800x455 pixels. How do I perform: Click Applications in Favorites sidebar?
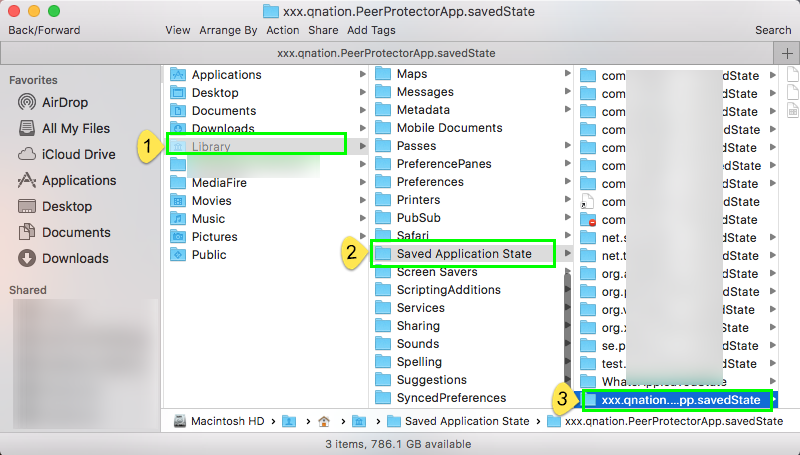pyautogui.click(x=67, y=181)
